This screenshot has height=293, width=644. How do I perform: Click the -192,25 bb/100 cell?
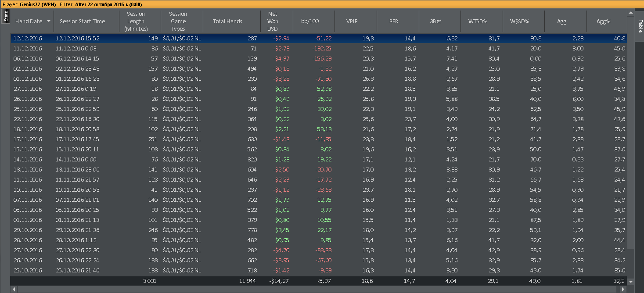tap(322, 49)
